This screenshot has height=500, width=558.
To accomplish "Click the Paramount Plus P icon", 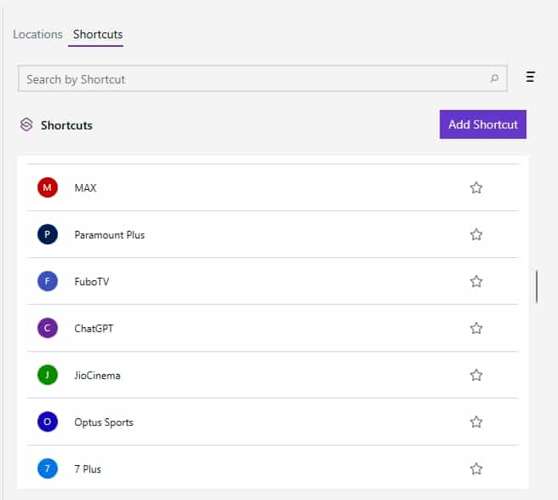I will pos(47,234).
